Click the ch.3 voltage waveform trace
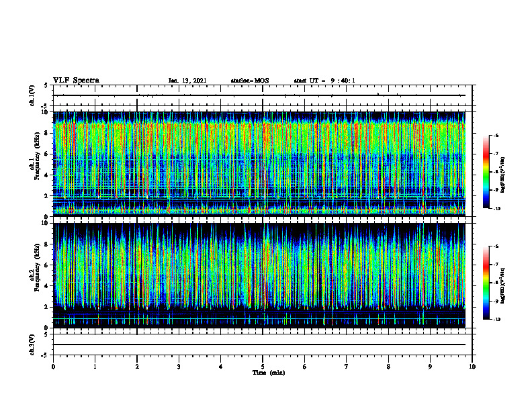This screenshot has width=532, height=411. click(259, 345)
